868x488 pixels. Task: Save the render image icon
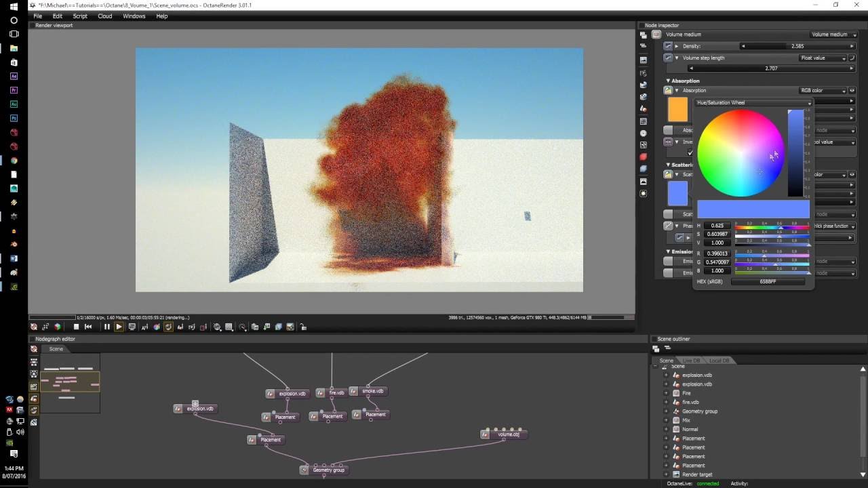(267, 327)
